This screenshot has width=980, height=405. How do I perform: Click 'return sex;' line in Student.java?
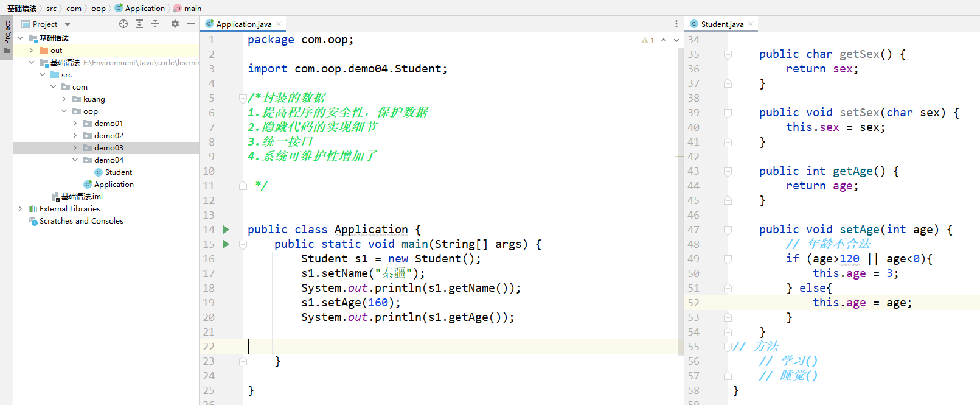pos(822,69)
